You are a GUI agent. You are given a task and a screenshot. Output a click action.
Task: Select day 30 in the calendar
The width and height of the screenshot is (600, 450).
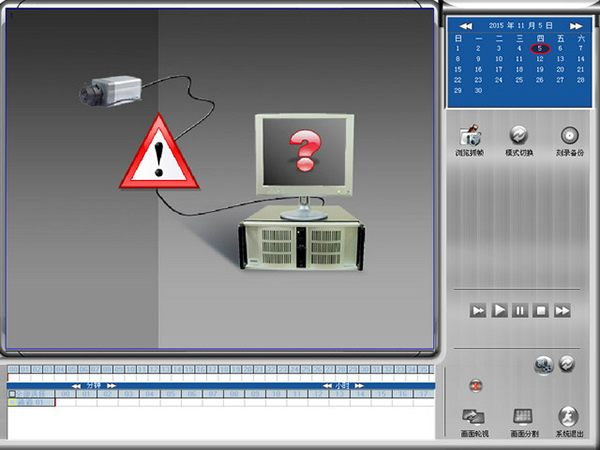pos(479,90)
